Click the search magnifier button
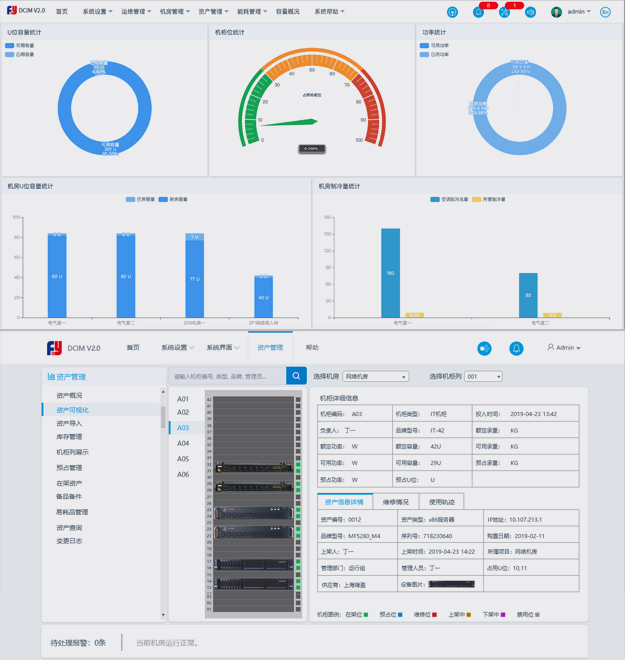The width and height of the screenshot is (625, 660). click(x=296, y=376)
